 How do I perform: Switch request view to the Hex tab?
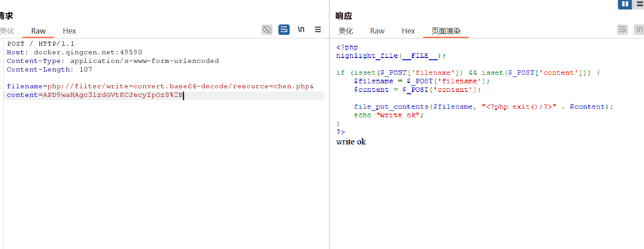(70, 31)
